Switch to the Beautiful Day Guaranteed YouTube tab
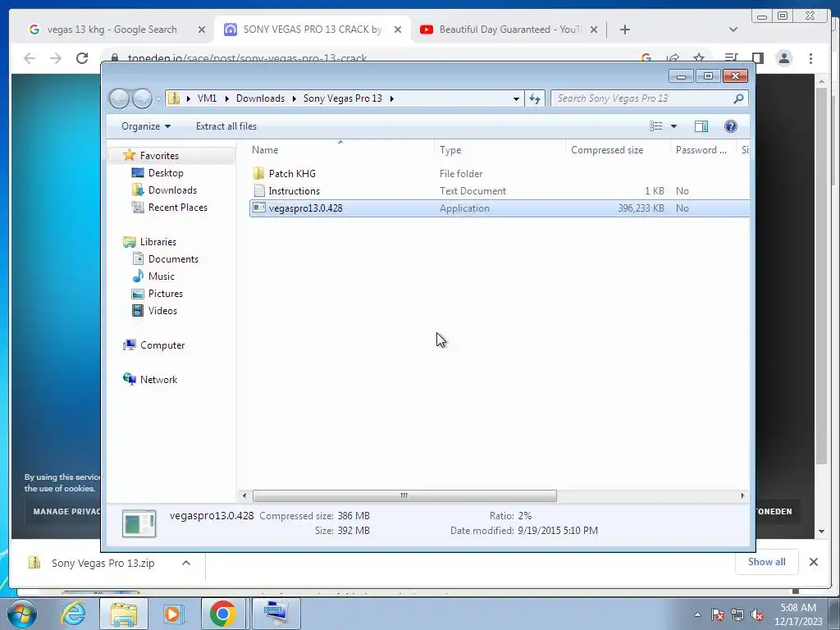The height and width of the screenshot is (630, 840). [x=509, y=30]
